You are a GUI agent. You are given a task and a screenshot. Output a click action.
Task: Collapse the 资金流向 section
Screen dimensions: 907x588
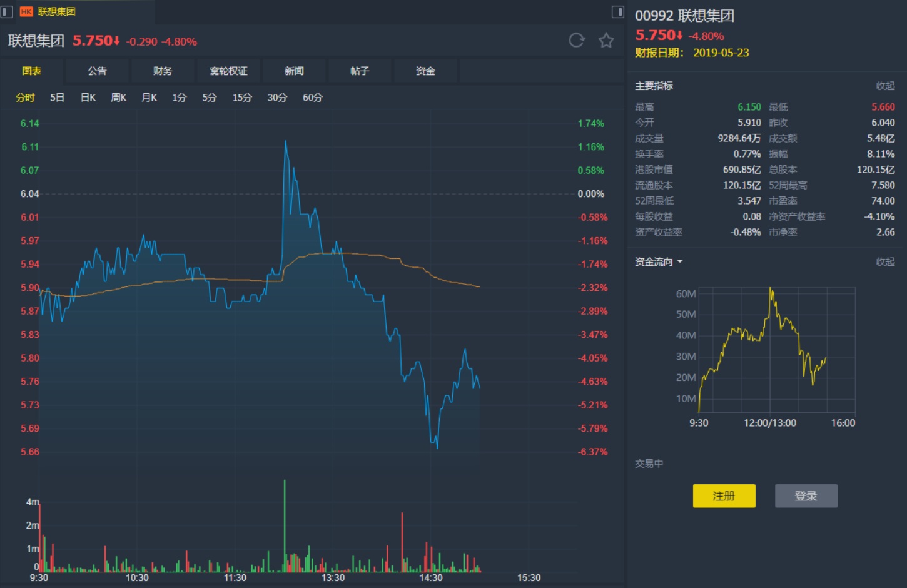point(884,261)
